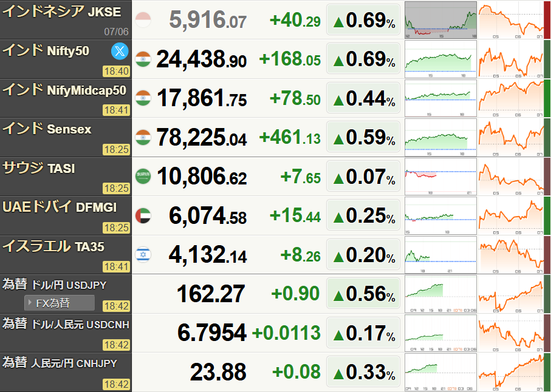Open the Sensex intraday mini chart
The width and height of the screenshot is (551, 392).
[440, 137]
